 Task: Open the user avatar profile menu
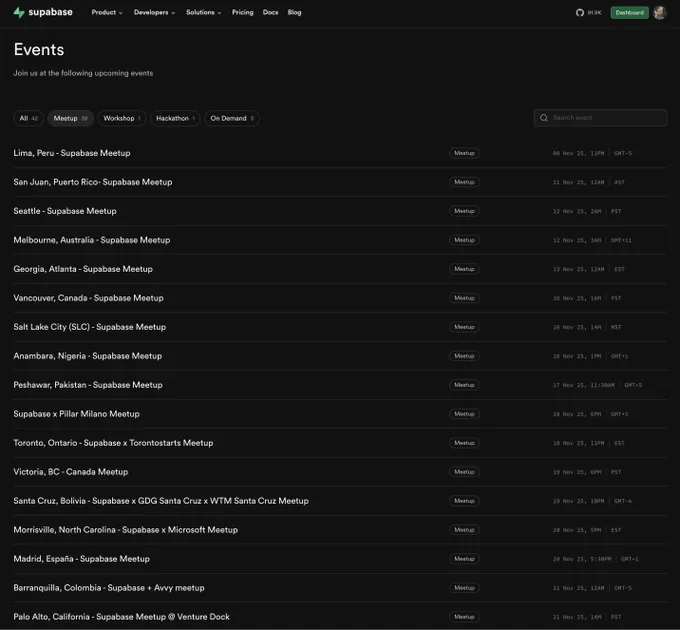659,13
